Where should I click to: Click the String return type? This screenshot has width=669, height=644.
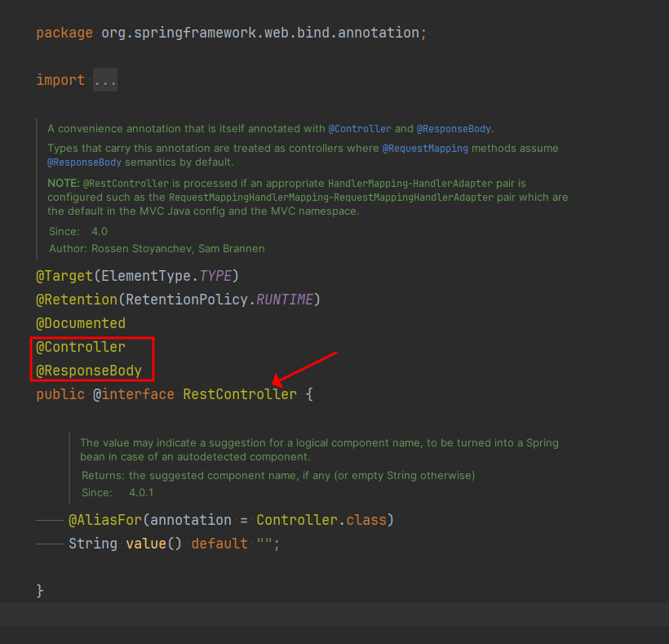pyautogui.click(x=93, y=544)
